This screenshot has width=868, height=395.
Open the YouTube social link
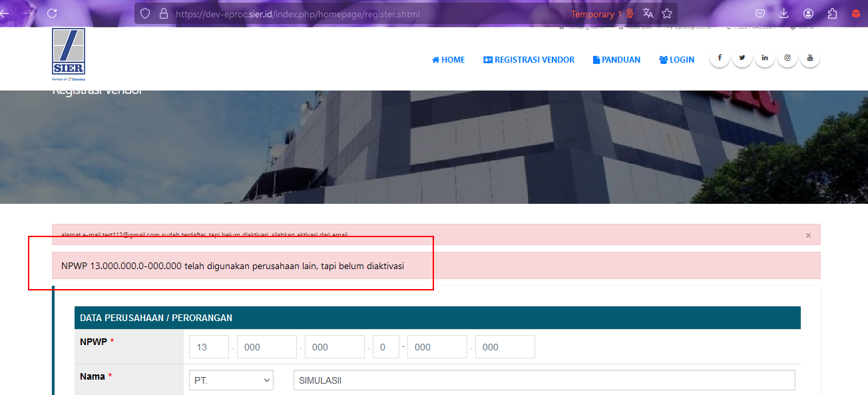(x=810, y=58)
